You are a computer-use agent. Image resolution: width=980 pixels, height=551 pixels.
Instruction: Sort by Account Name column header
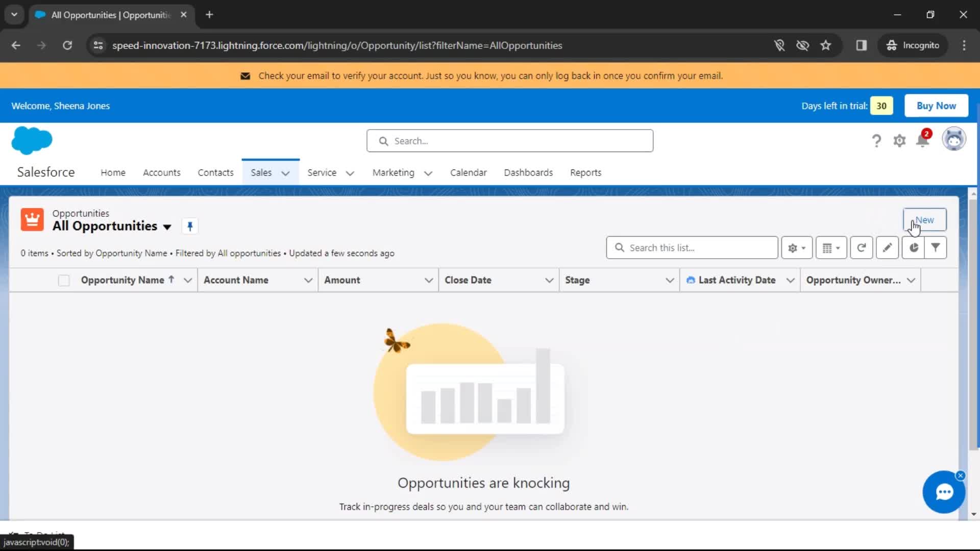click(236, 280)
